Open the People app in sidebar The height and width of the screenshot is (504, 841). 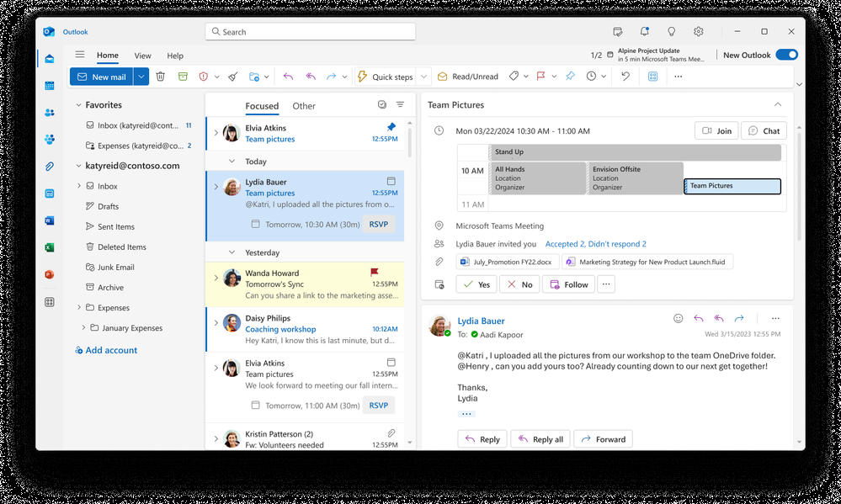(x=50, y=113)
